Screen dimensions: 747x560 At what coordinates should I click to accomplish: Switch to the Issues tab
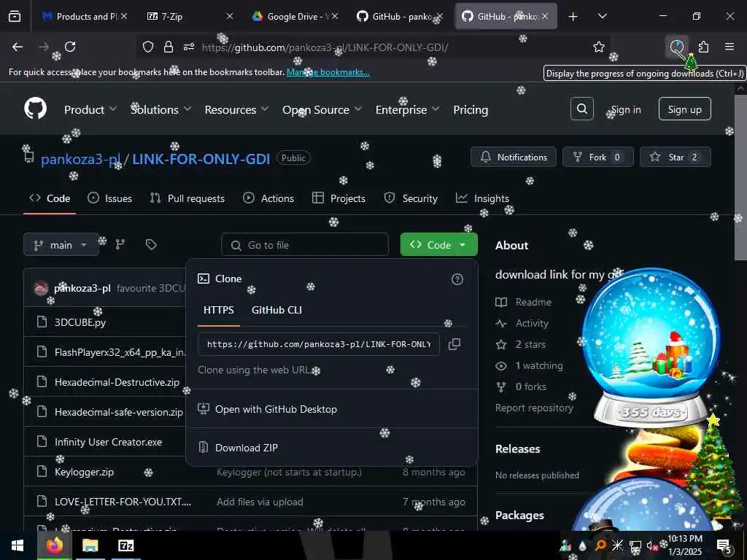coord(110,198)
